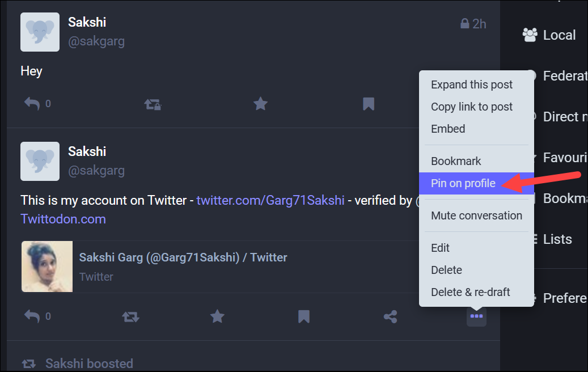Favourite the Hey post with star icon
588x372 pixels.
260,104
